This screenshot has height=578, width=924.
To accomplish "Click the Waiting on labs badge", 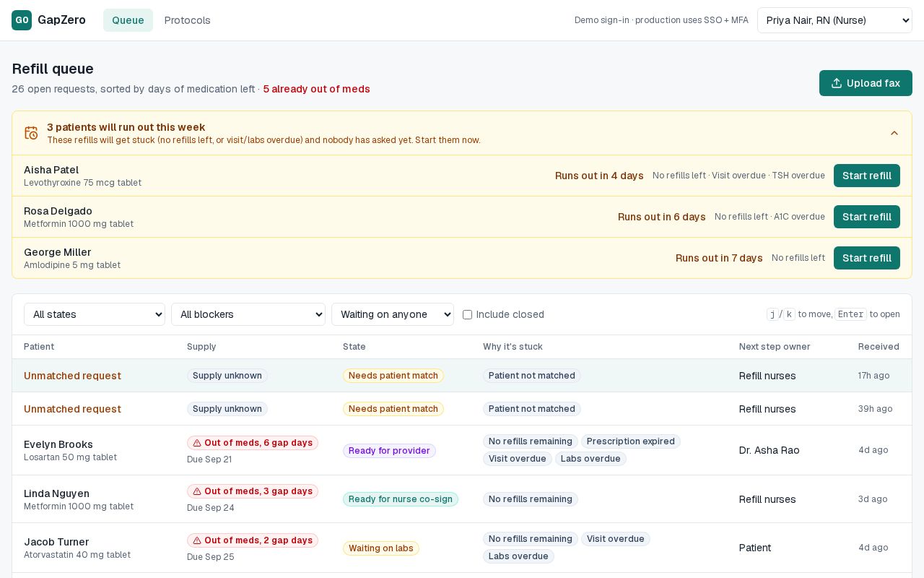I will pos(381,548).
